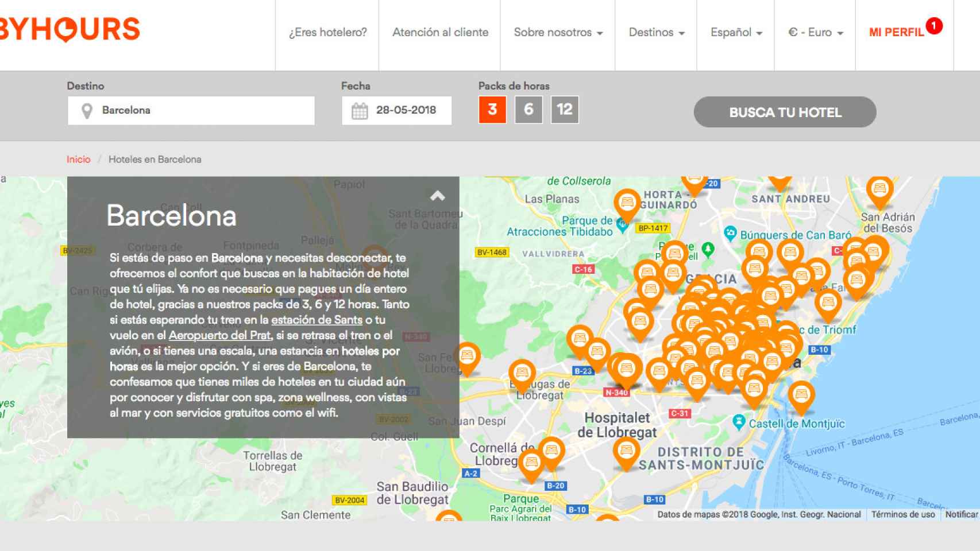The width and height of the screenshot is (980, 551).
Task: Click the location pin icon in Destino field
Action: [x=87, y=111]
